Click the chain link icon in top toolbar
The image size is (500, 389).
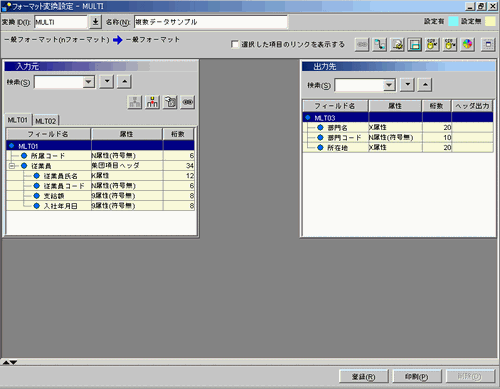362,44
